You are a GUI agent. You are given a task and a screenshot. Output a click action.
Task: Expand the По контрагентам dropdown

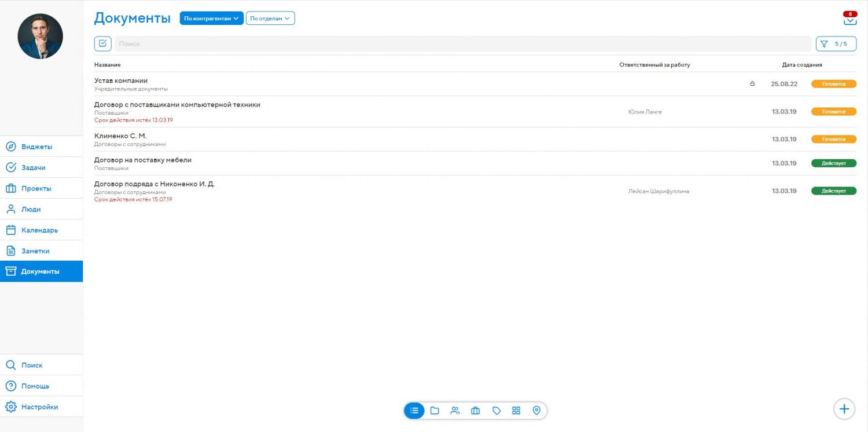click(x=211, y=19)
